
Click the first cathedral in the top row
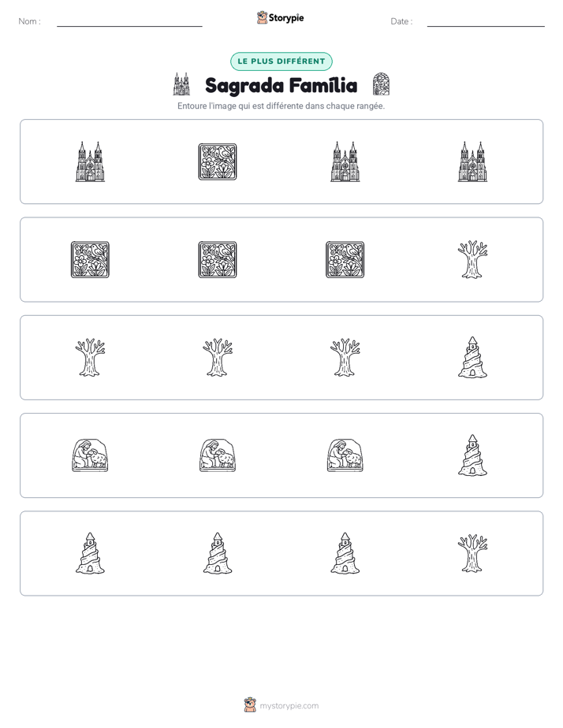coord(90,162)
